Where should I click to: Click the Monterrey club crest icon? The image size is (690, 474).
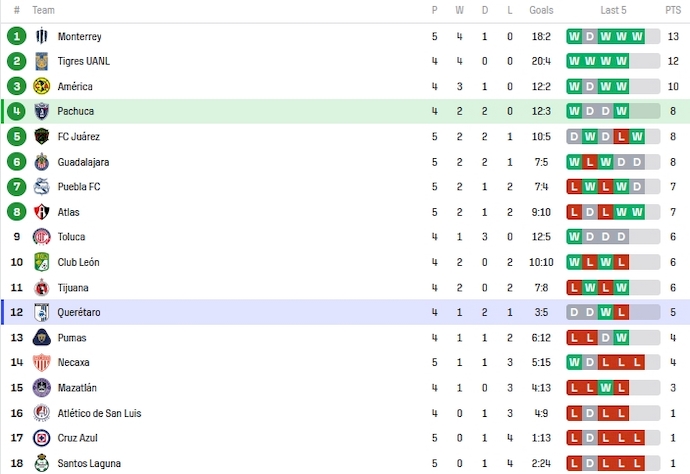pos(42,36)
